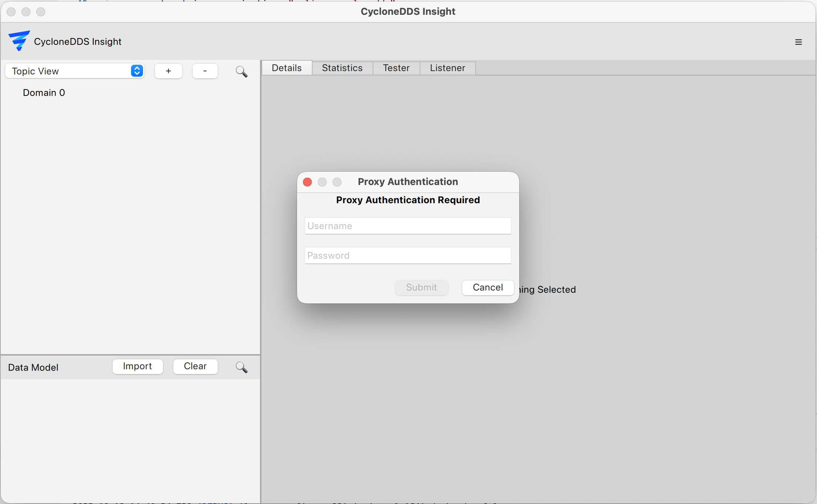The image size is (817, 504).
Task: Click the Username input field
Action: (x=407, y=226)
